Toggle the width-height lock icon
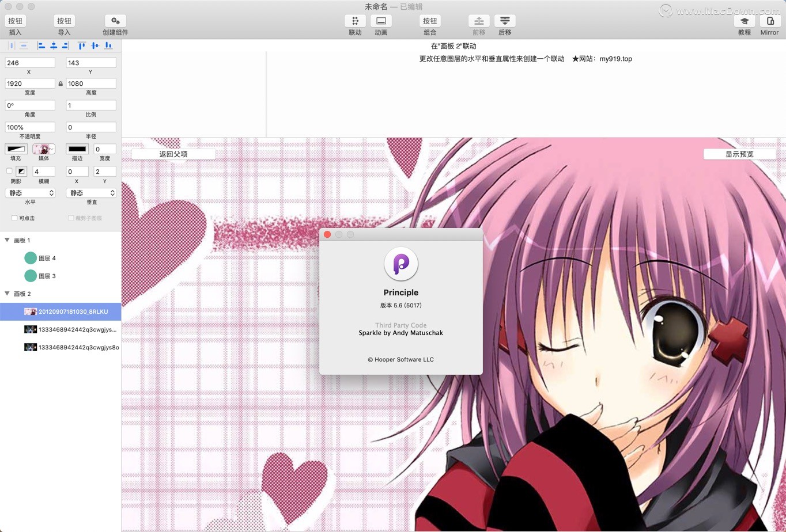Screen dimensions: 786x532 [61, 83]
